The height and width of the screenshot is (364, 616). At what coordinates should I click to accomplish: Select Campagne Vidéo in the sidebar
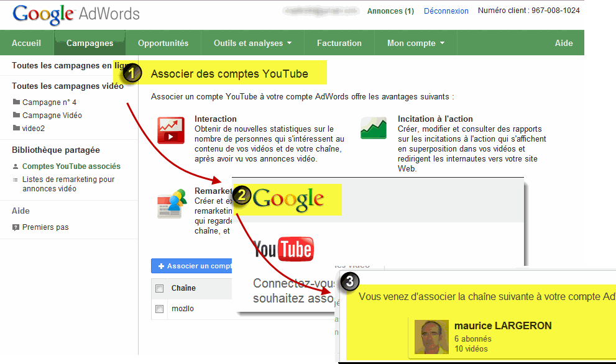point(52,115)
